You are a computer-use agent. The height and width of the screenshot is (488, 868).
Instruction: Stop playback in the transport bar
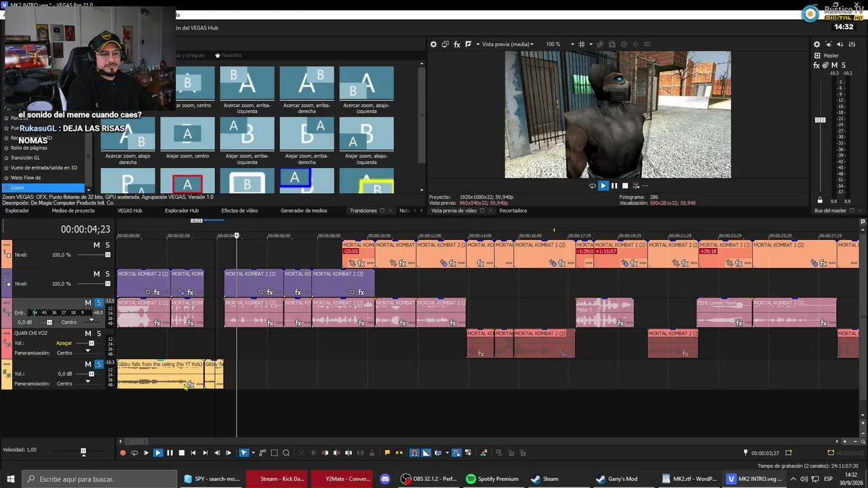(x=181, y=453)
